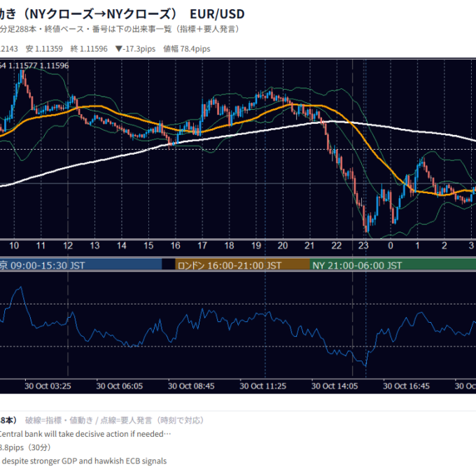Click the NY 21:00-06:00 JST session bar
The width and height of the screenshot is (476, 476).
click(x=393, y=265)
